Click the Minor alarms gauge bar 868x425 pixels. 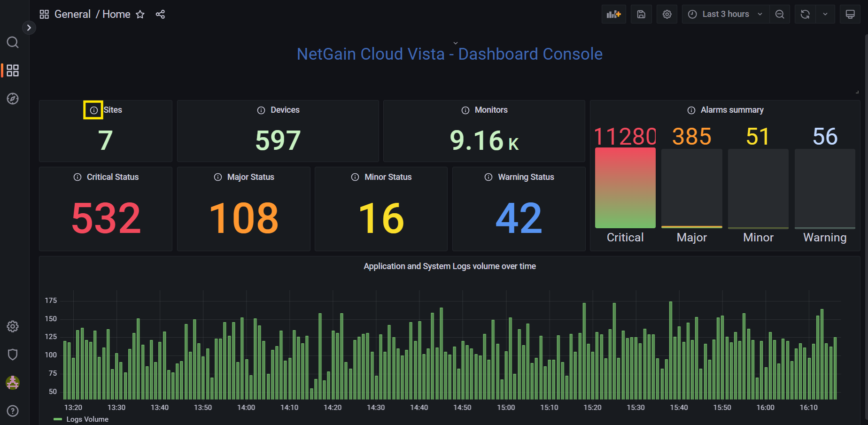pos(758,188)
